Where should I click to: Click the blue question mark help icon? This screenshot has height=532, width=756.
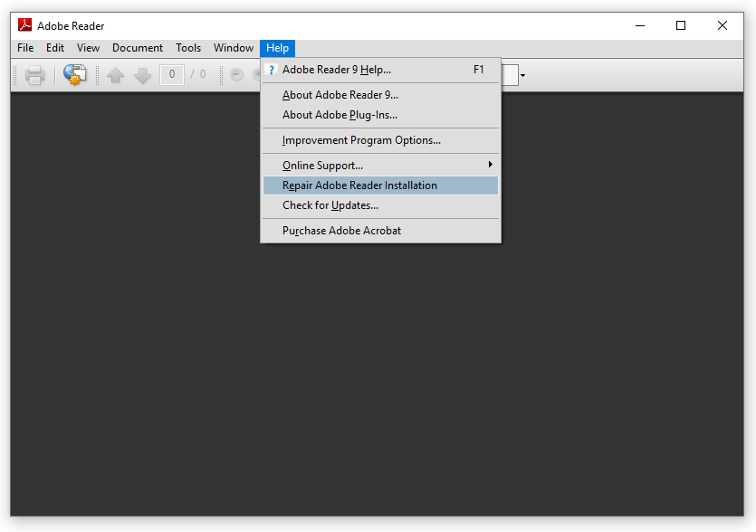point(272,70)
